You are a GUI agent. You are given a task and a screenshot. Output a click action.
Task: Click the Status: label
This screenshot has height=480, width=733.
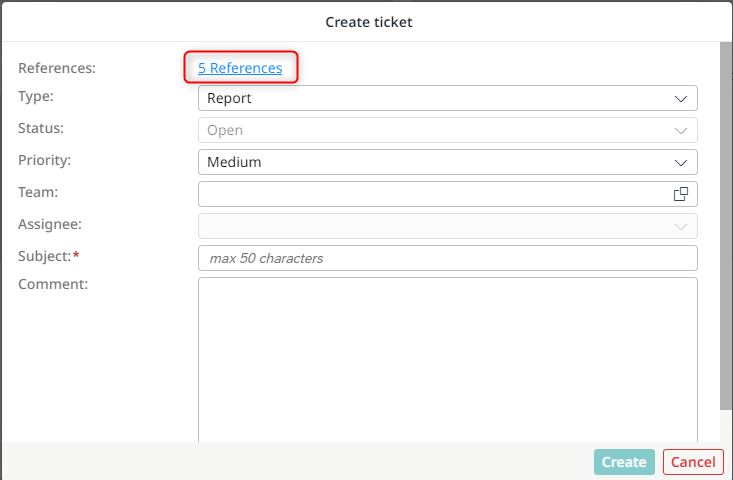[41, 128]
